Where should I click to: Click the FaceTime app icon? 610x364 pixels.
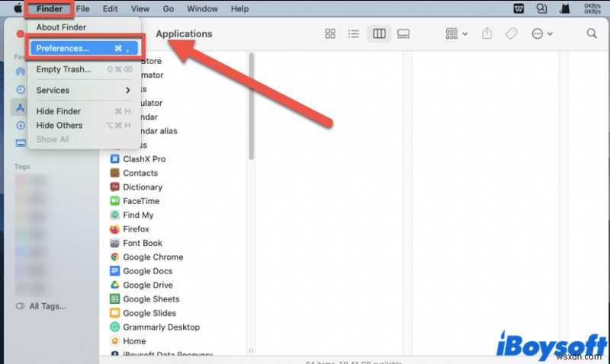(x=114, y=201)
